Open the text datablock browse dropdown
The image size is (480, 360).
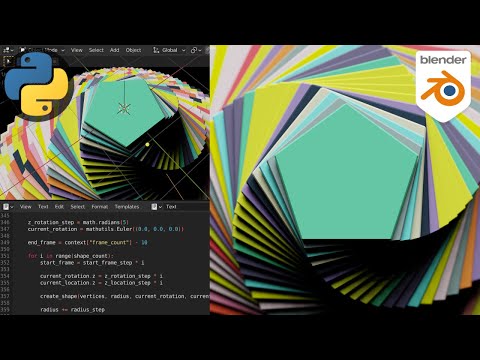[156, 207]
